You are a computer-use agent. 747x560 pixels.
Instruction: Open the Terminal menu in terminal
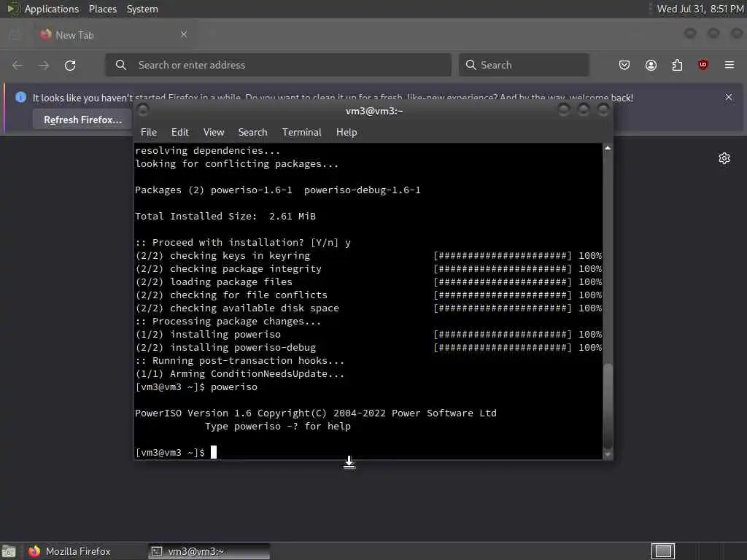tap(301, 133)
